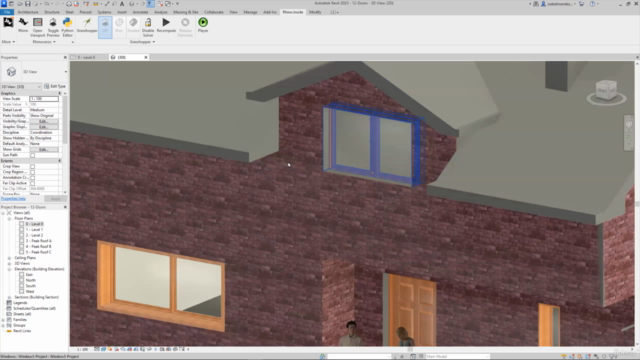Expand the Grasshopper panel dropdown
This screenshot has height=360, width=640.
tap(142, 42)
